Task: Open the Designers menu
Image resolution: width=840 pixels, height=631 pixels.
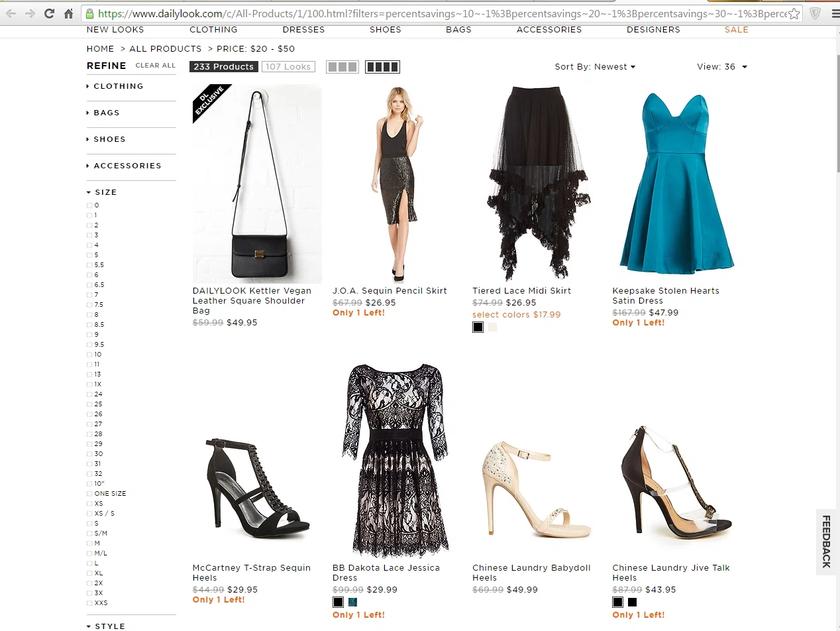Action: pyautogui.click(x=653, y=30)
